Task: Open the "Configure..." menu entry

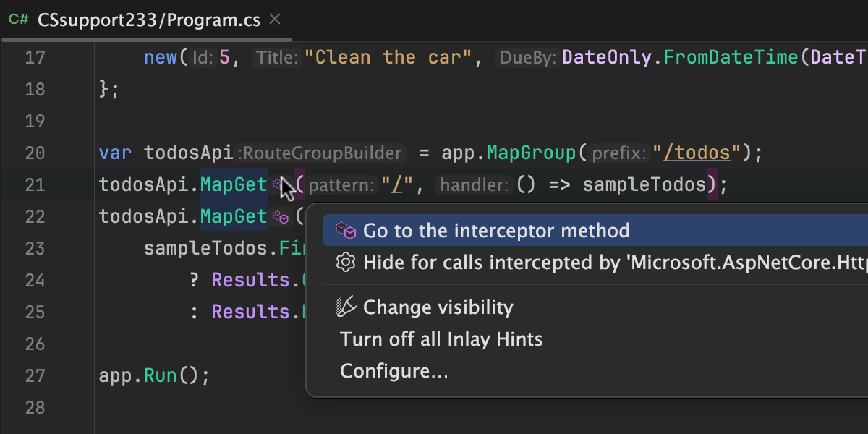Action: pos(394,371)
